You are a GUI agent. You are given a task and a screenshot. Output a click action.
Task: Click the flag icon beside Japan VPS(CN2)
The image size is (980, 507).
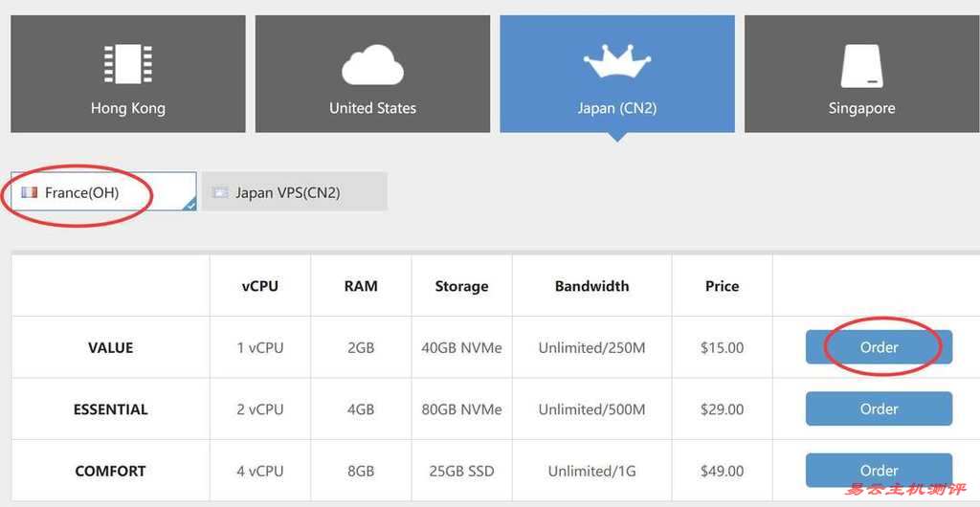pyautogui.click(x=220, y=192)
